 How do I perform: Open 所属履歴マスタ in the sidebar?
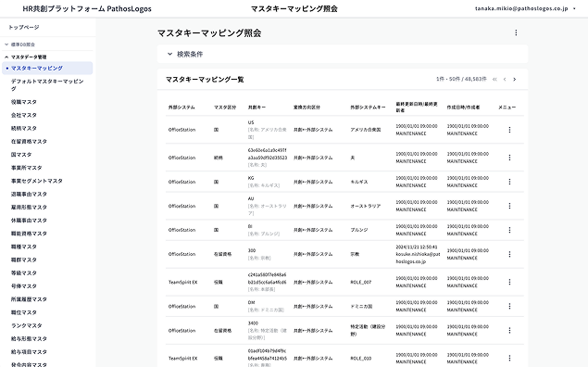[x=29, y=299]
